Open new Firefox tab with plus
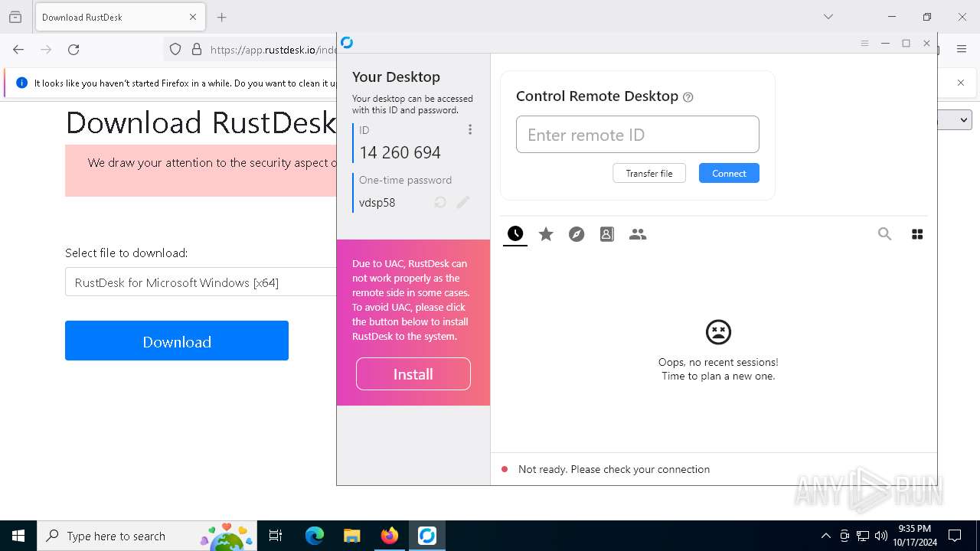Viewport: 980px width, 551px height. point(221,17)
